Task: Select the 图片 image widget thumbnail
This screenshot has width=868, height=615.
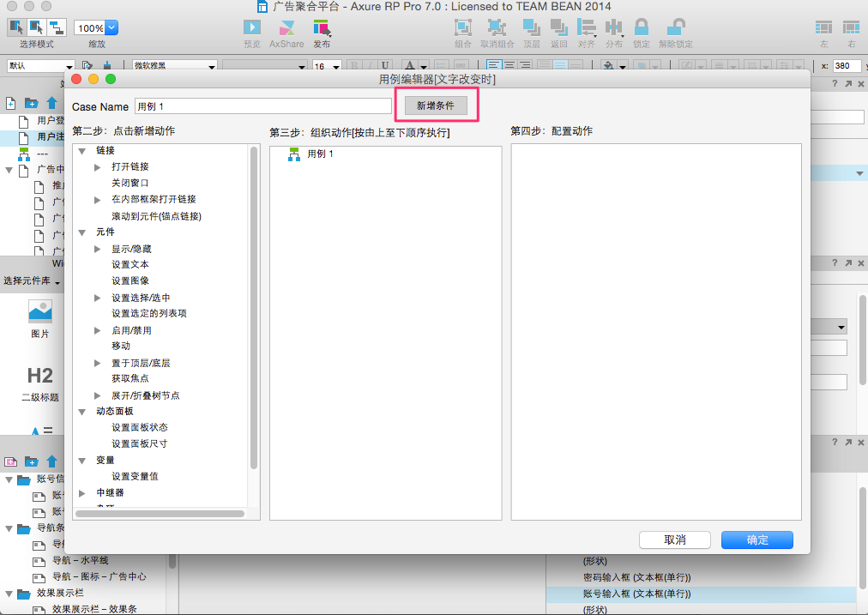Action: point(40,312)
